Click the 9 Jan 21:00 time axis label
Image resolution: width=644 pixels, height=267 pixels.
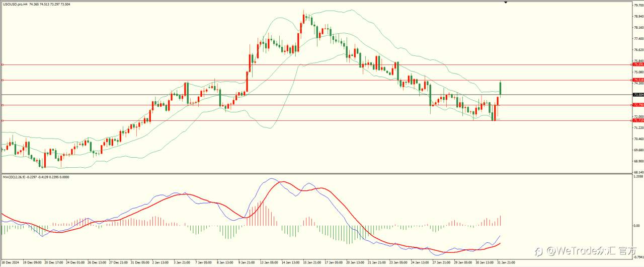[x=247, y=262]
